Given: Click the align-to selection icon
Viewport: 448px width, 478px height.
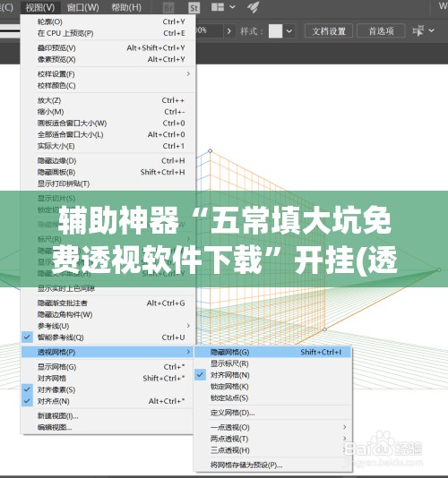Looking at the screenshot, I should pyautogui.click(x=418, y=30).
